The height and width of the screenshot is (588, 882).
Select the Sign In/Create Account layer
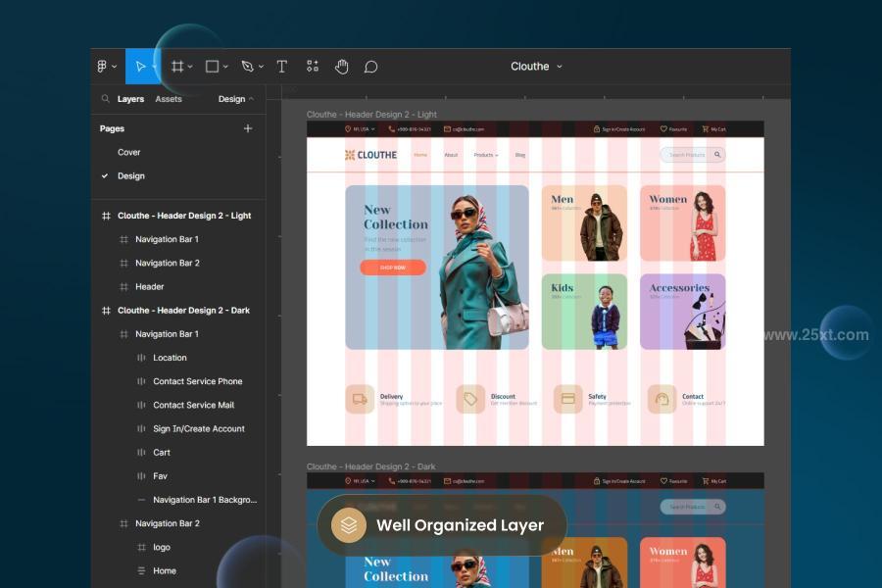(x=199, y=429)
